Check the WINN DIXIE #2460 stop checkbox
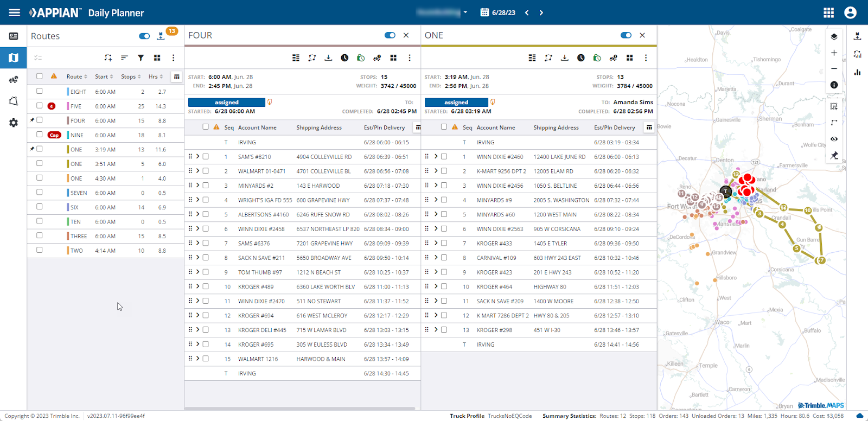This screenshot has height=421, width=868. coord(444,156)
